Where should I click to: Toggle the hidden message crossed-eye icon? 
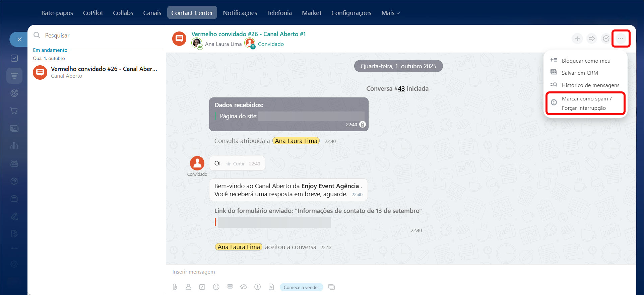[244, 287]
